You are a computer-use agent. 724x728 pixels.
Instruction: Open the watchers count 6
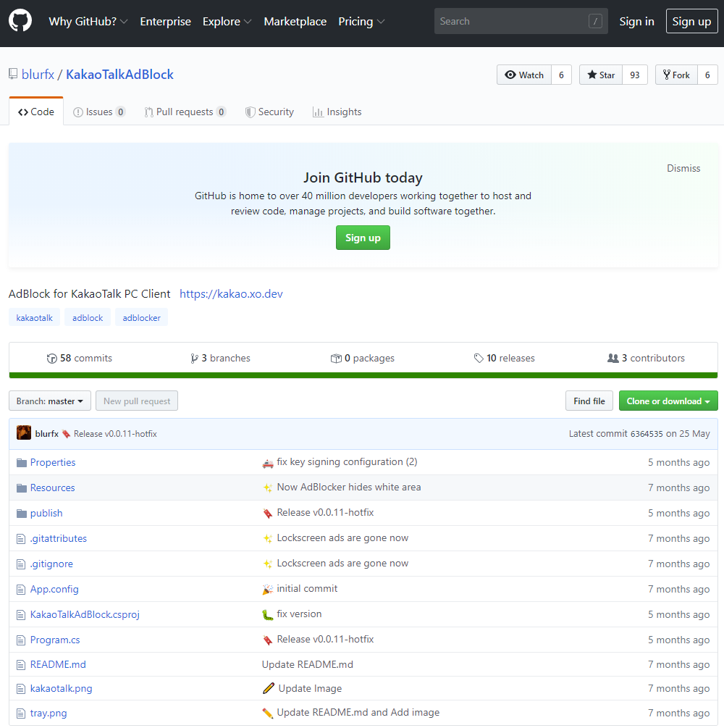tap(561, 75)
